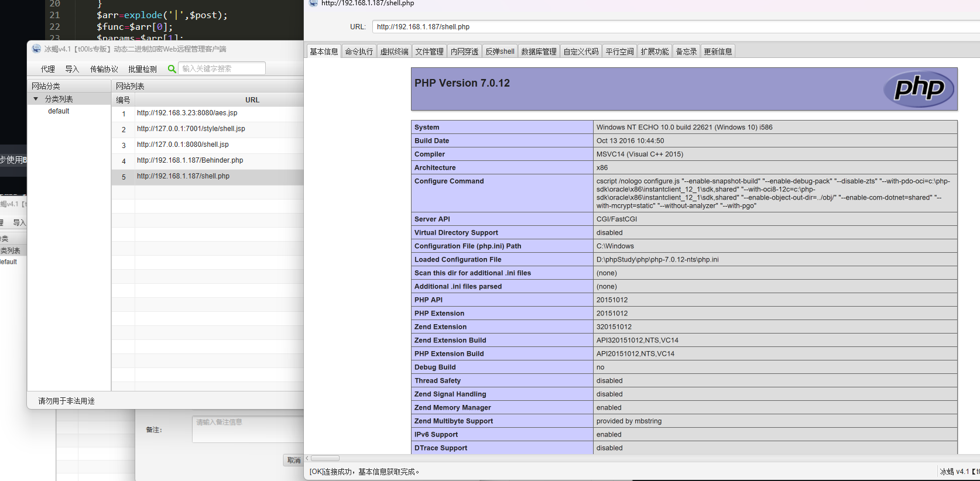Viewport: 980px width, 481px height.
Task: Switch to the 反弹shell tab
Action: 500,51
